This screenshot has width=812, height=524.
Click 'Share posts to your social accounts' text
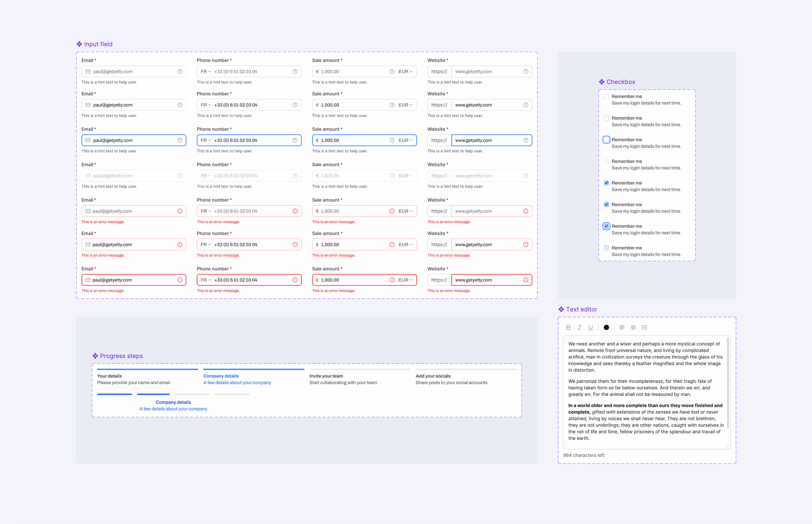click(451, 383)
